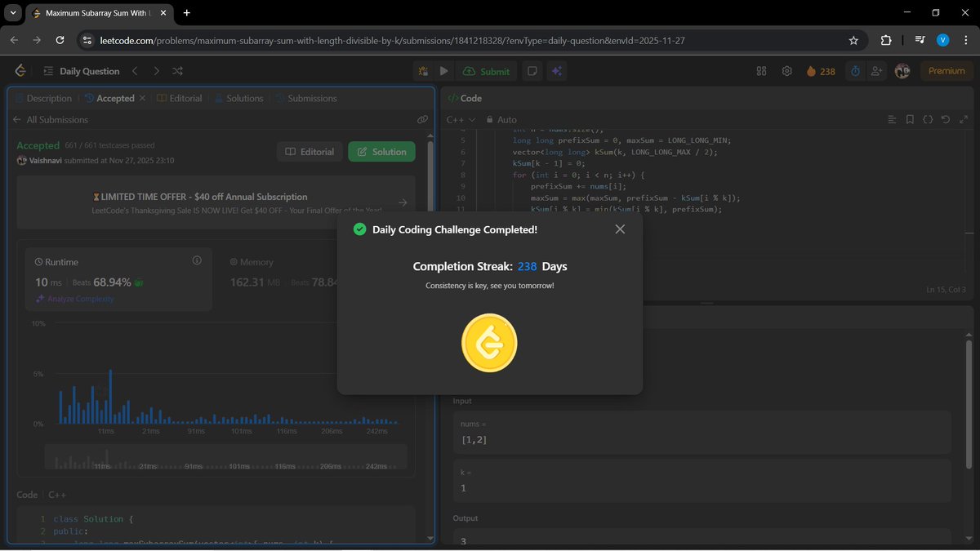
Task: Bookmark this page star icon
Action: pyautogui.click(x=853, y=40)
